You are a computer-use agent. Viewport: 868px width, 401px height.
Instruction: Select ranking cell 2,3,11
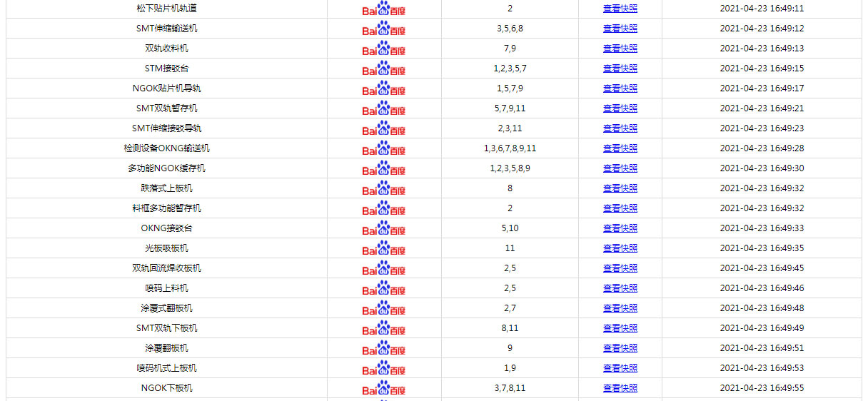[510, 128]
